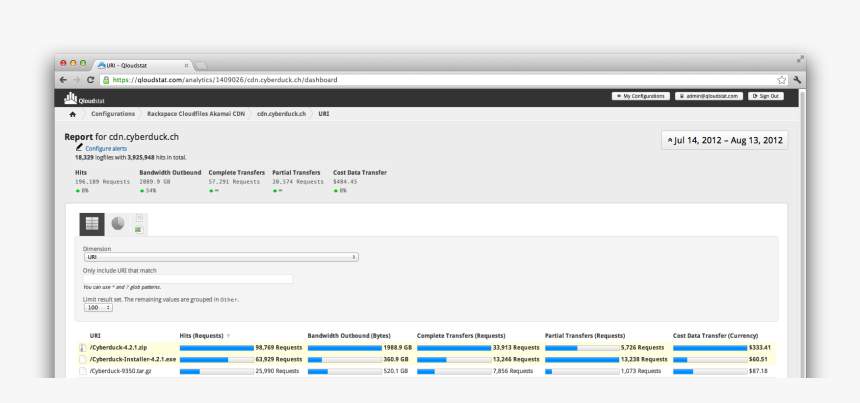Click the file icon for Cyberduck-Installer-4.2.1.exe
The height and width of the screenshot is (403, 860).
[x=83, y=359]
